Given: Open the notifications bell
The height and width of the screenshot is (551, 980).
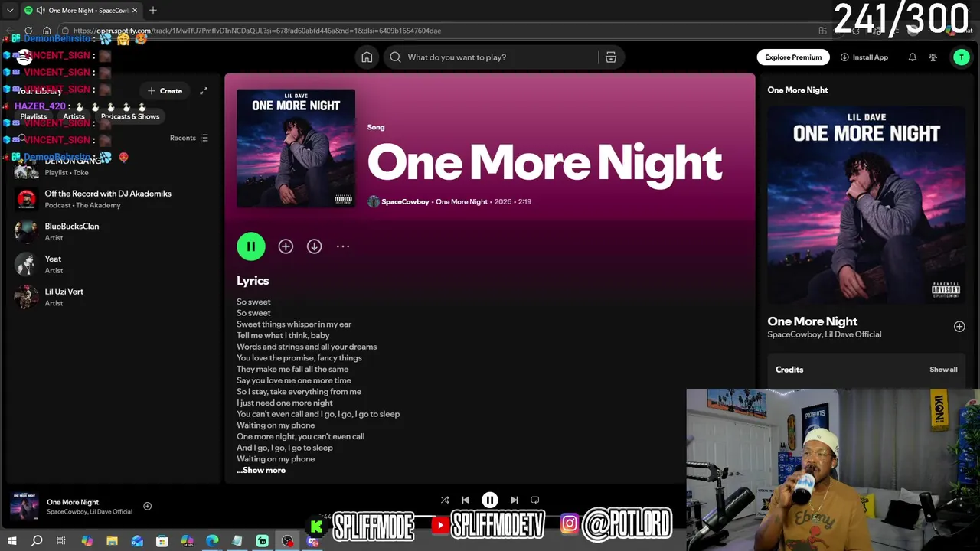Looking at the screenshot, I should [x=912, y=57].
